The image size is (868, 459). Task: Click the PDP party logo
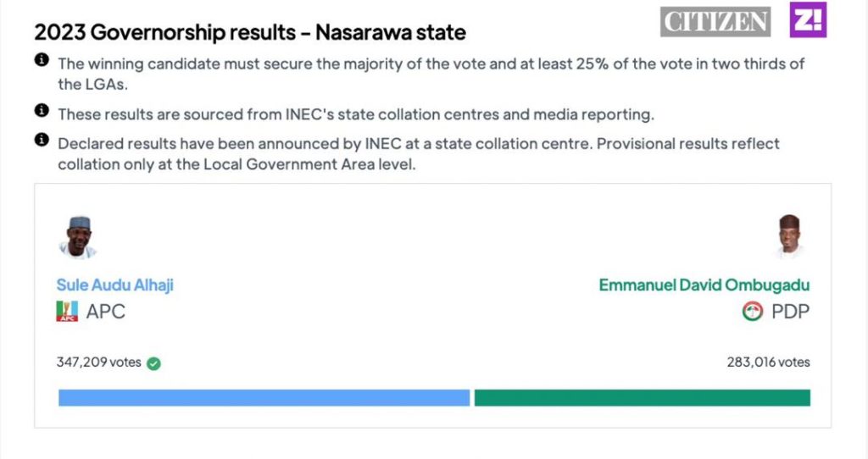753,312
